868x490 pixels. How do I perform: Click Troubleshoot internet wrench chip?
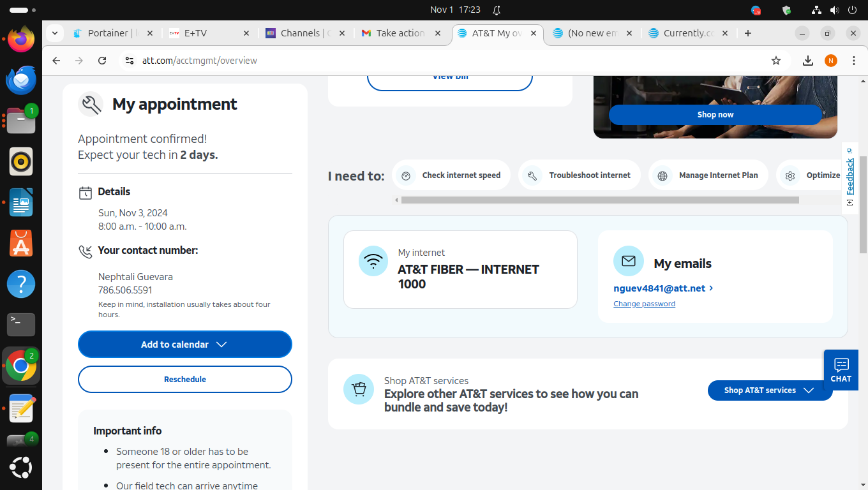pos(580,175)
